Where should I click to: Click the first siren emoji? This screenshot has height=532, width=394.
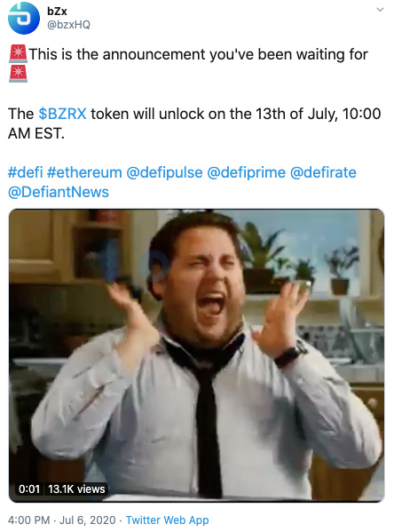point(18,54)
